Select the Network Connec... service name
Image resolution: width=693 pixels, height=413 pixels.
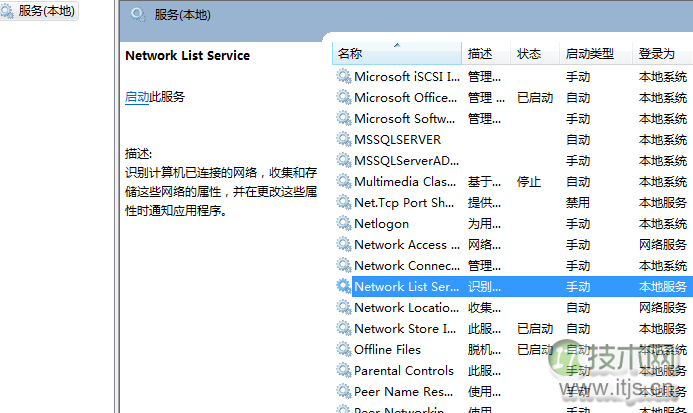click(407, 266)
